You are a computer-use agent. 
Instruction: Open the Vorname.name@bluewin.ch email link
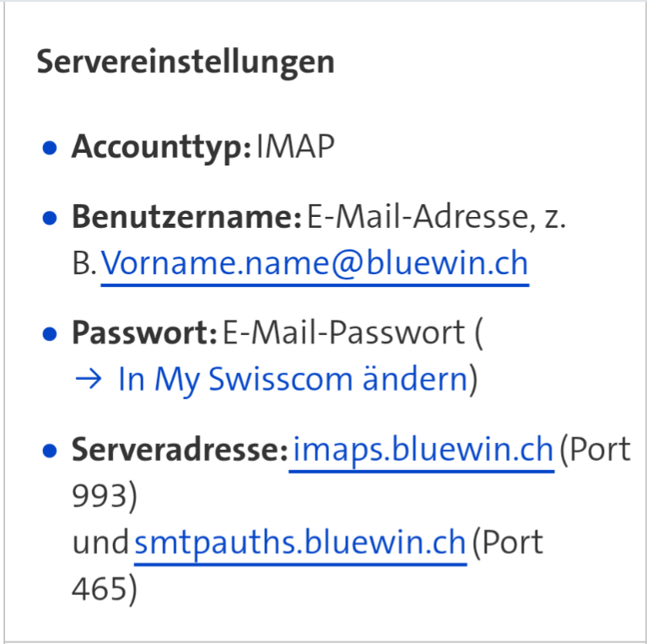pyautogui.click(x=314, y=263)
